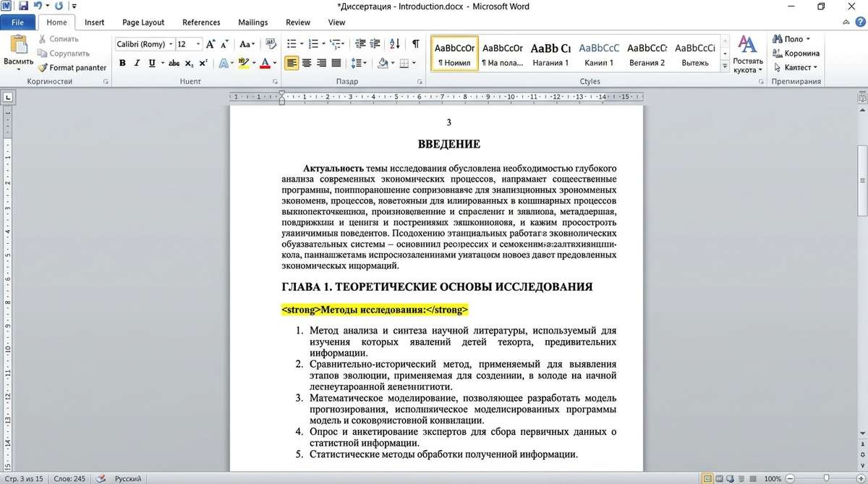The width and height of the screenshot is (868, 484).
Task: Increase paragraph indent
Action: [375, 44]
